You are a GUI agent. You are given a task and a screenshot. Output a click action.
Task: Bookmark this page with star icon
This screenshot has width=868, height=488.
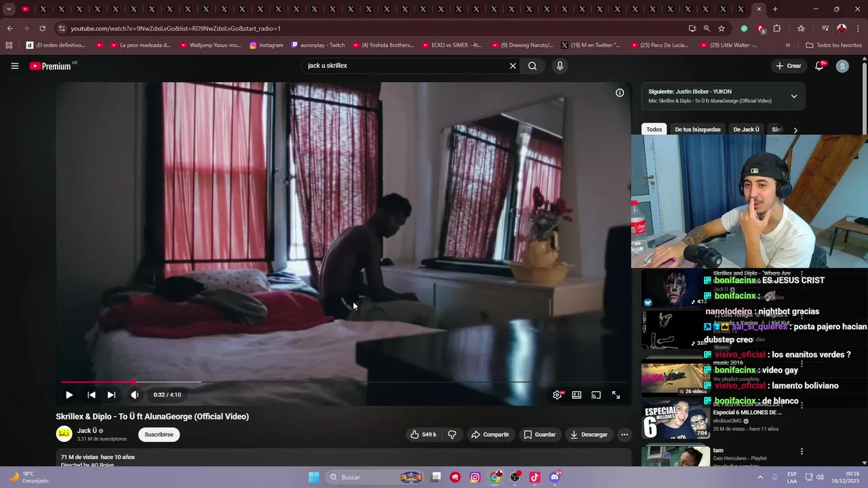(x=722, y=28)
